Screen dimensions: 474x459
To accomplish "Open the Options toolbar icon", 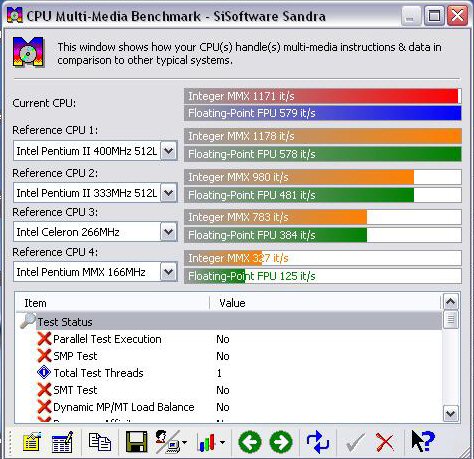I will pos(32,442).
